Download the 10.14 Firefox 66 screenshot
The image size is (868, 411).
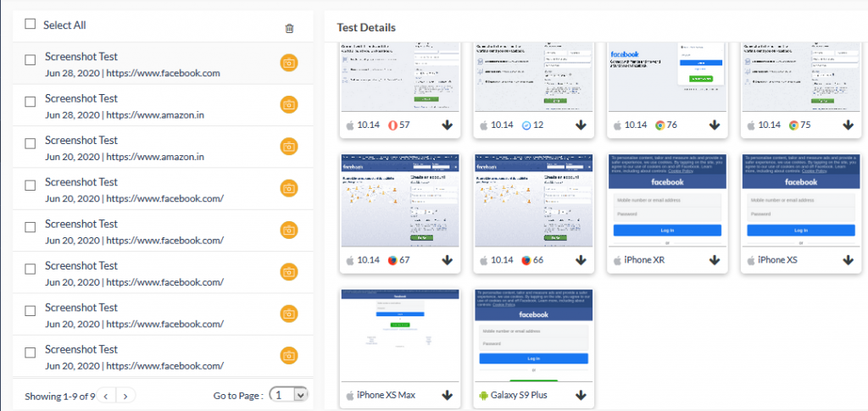[x=581, y=260]
